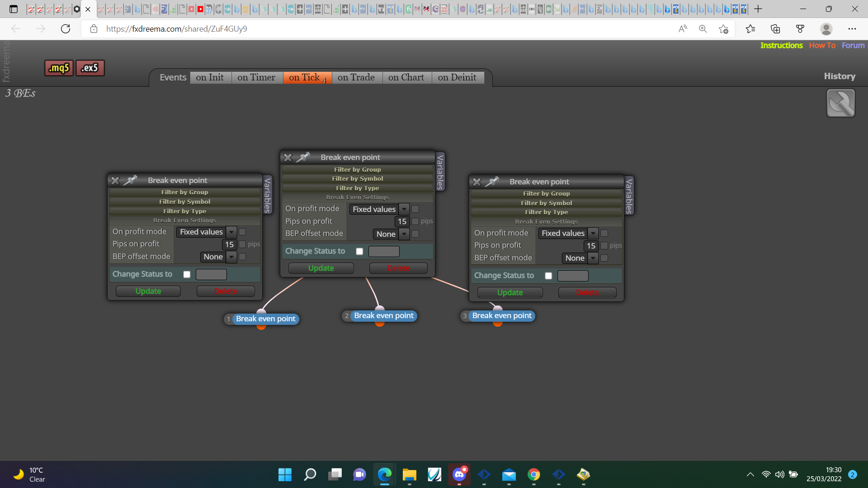
Task: Open browser zoom control
Action: point(703,29)
